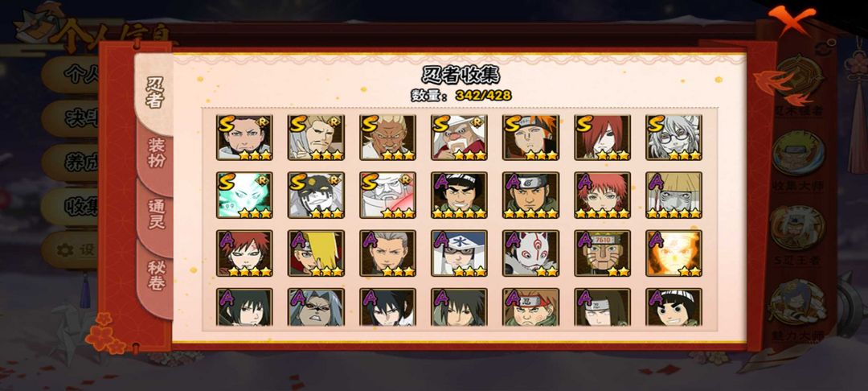
Task: Open the 通灵 tab
Action: click(156, 212)
